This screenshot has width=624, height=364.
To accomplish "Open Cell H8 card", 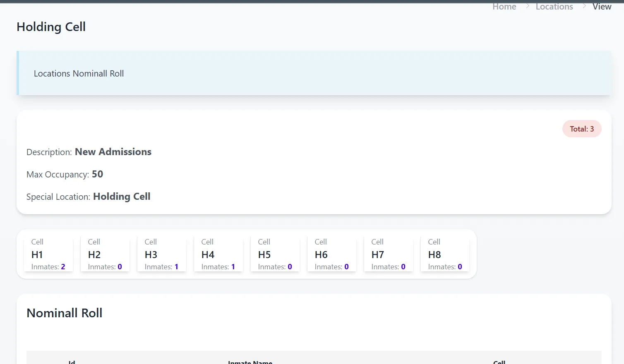I will coord(445,254).
